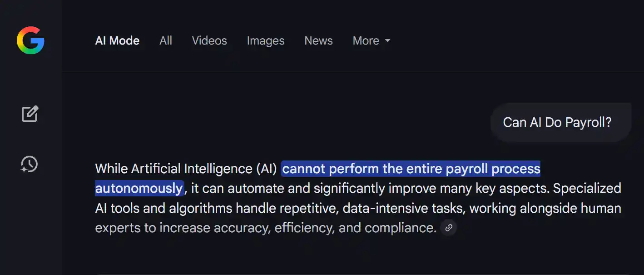Click the source link icon after the answer
Screen dimensions: 644x275
(x=449, y=228)
